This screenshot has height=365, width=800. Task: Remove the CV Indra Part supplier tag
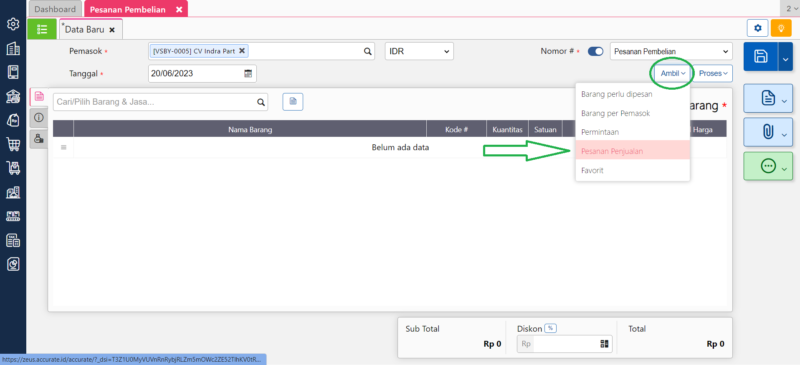click(242, 51)
